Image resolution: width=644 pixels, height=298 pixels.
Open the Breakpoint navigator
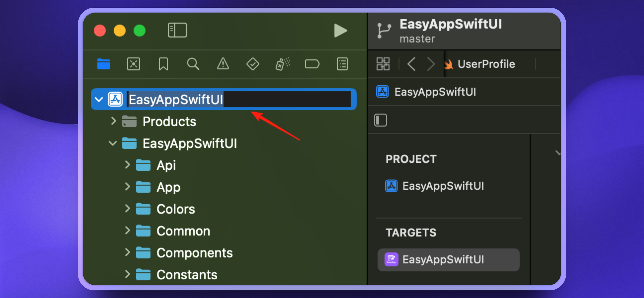tap(312, 64)
